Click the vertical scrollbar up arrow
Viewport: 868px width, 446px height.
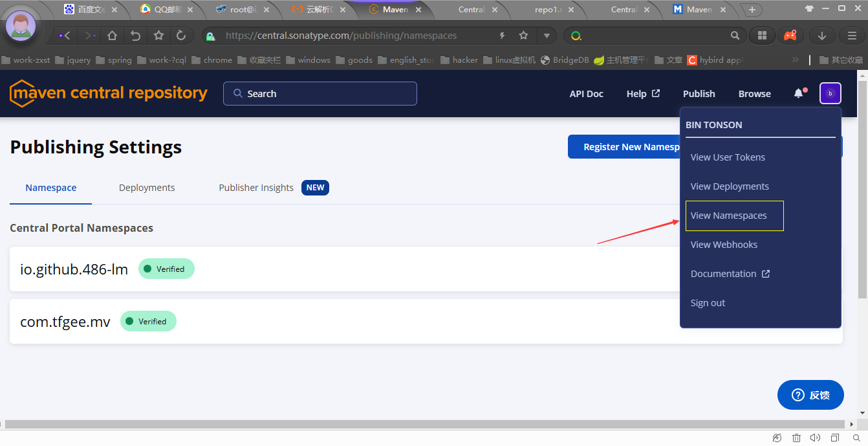[863, 75]
